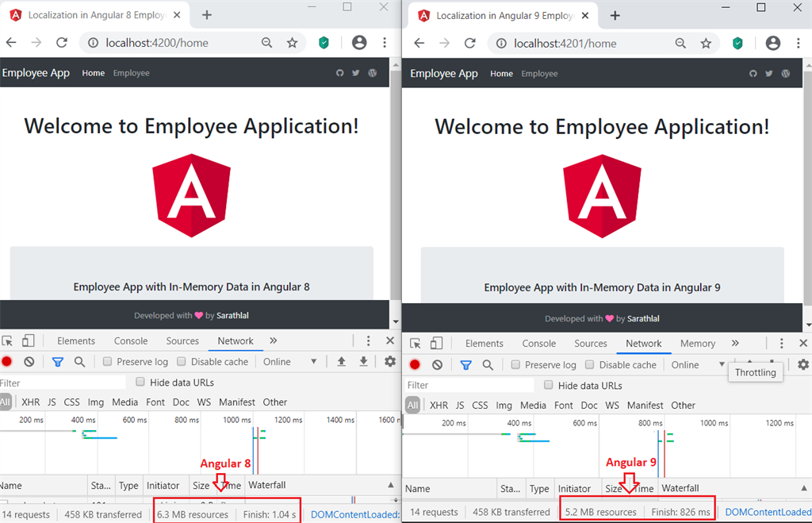
Task: Click Twitter icon in Angular 8 app navbar
Action: point(356,73)
